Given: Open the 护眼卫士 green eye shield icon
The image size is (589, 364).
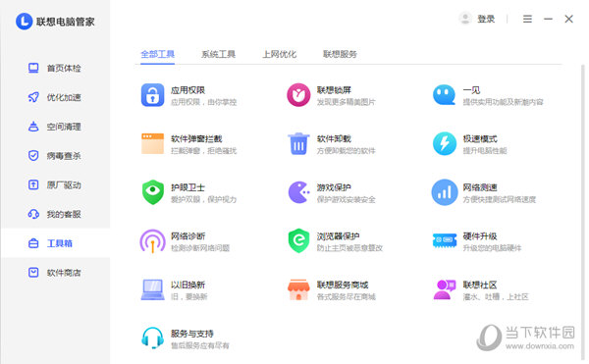Looking at the screenshot, I should pos(153,192).
